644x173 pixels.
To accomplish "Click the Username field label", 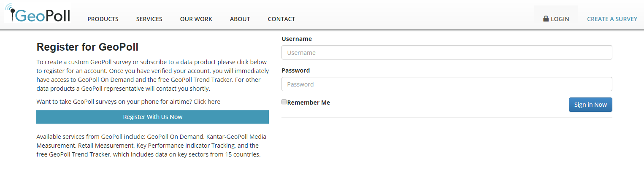I will pos(297,39).
